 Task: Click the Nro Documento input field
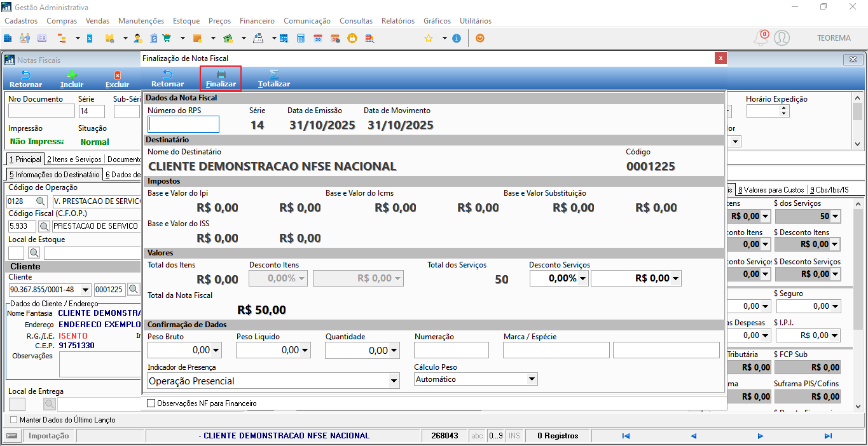click(41, 111)
